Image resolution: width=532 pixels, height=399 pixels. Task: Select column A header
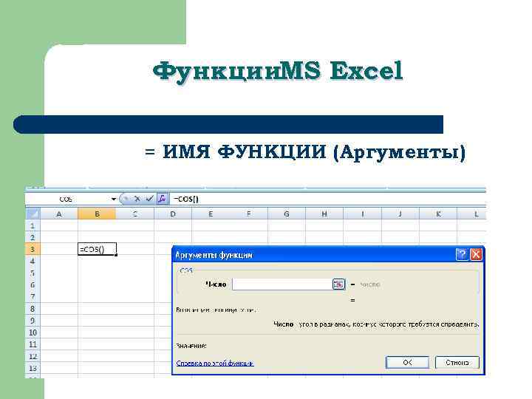(59, 214)
